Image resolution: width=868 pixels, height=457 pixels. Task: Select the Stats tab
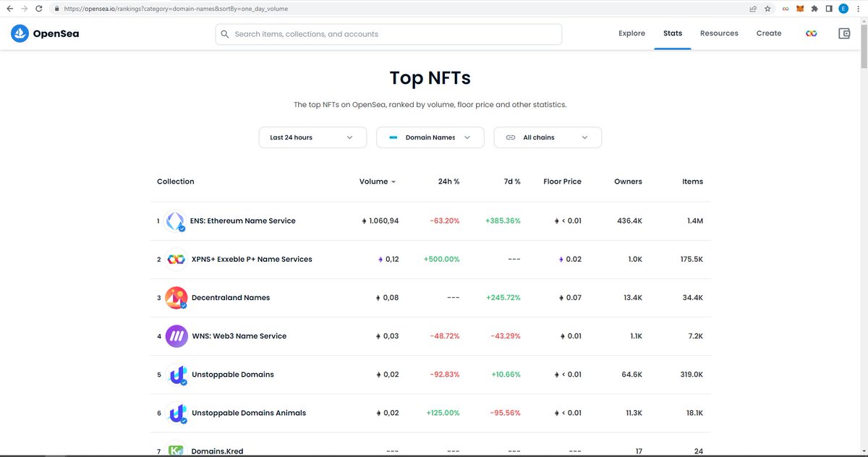point(673,33)
